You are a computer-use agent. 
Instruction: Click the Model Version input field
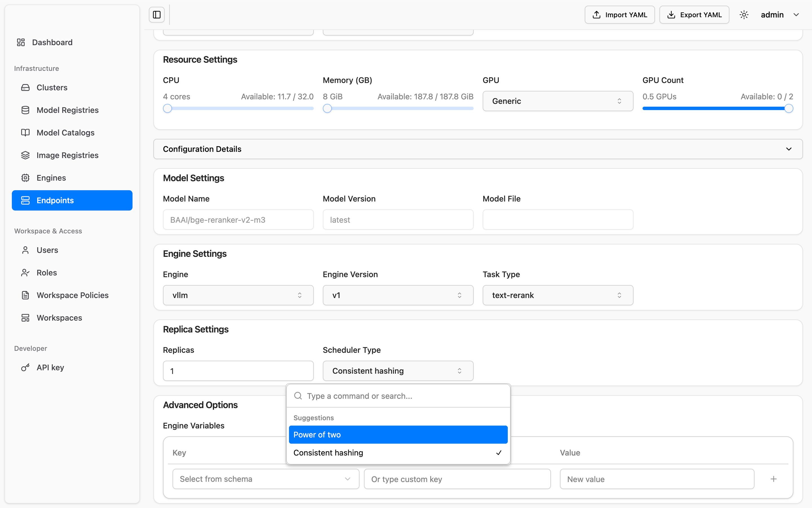tap(398, 220)
